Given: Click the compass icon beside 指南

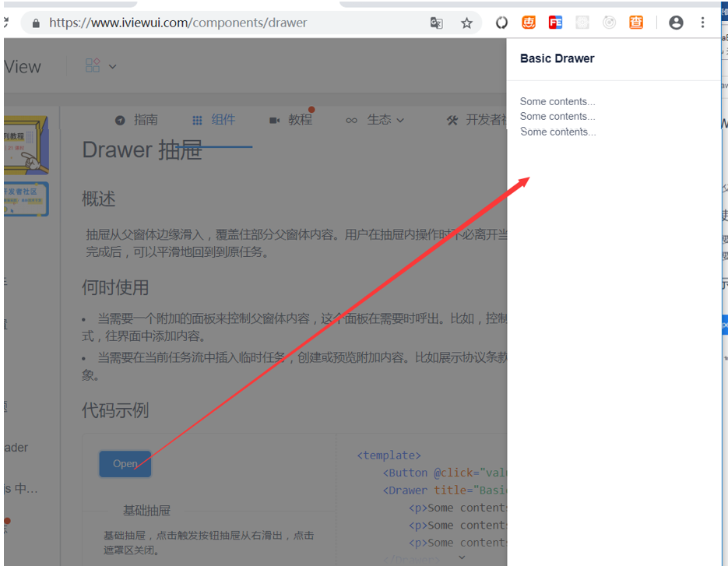Looking at the screenshot, I should (120, 120).
